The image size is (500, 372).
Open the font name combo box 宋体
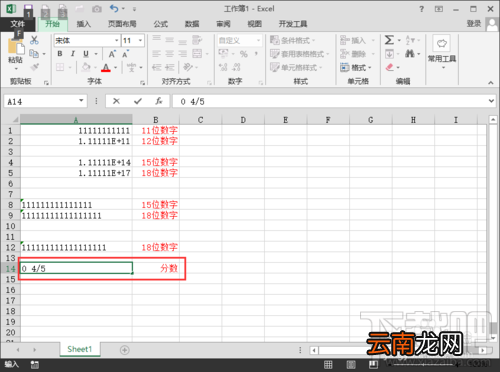[87, 40]
